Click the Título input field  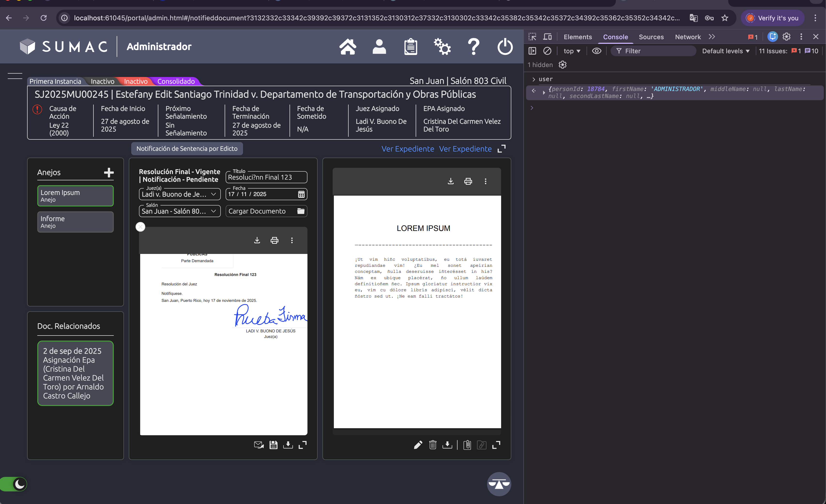(266, 177)
